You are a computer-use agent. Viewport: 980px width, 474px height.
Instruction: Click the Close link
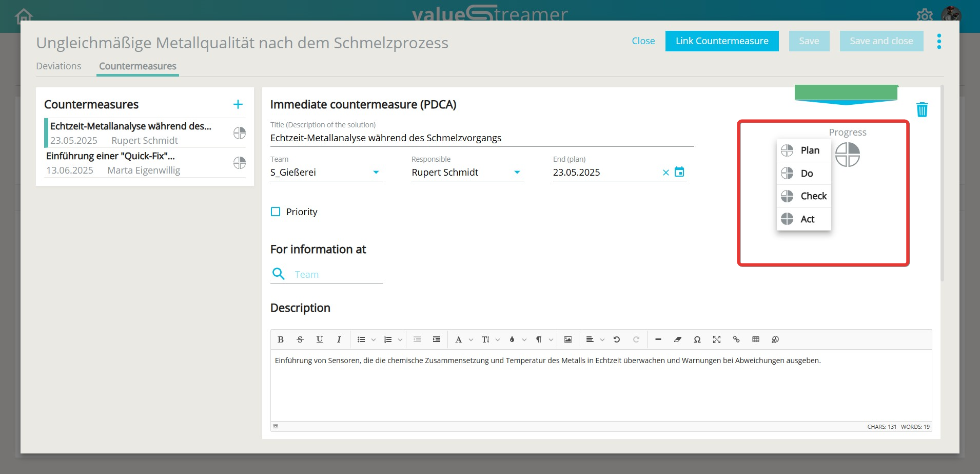(x=643, y=41)
